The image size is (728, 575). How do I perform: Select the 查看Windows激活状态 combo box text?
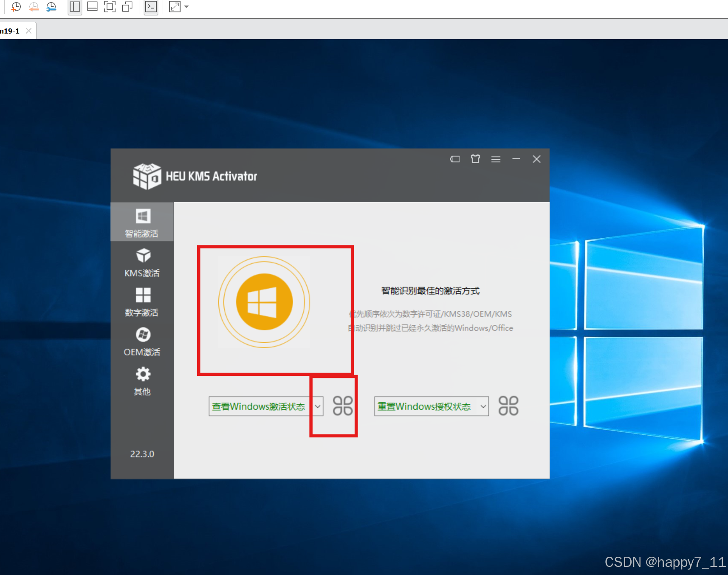259,406
